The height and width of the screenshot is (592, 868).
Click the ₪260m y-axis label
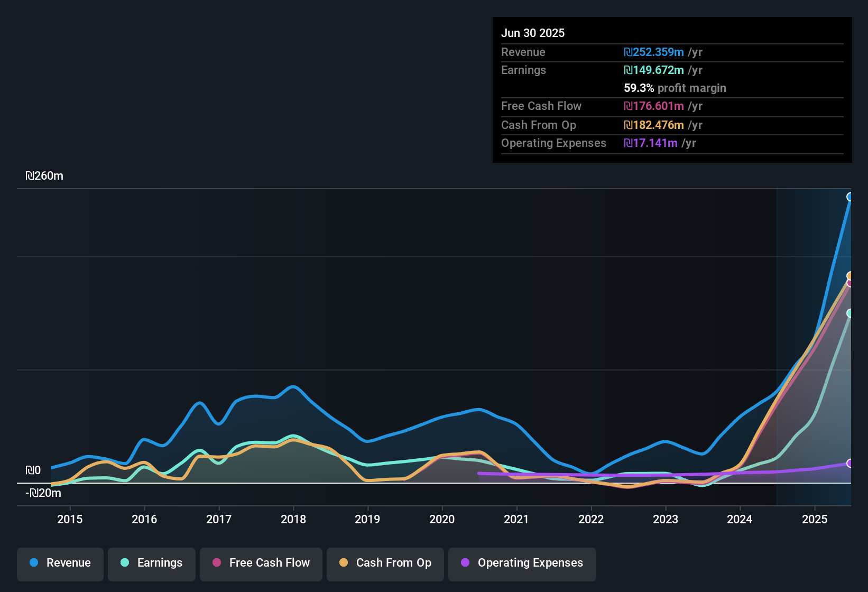click(44, 176)
